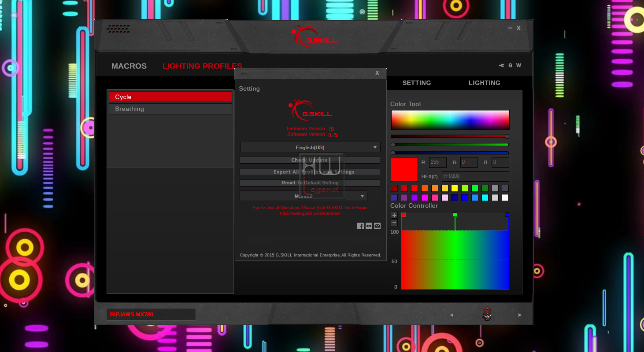Click the W icon in top-right header
The image size is (644, 352).
[x=518, y=66]
